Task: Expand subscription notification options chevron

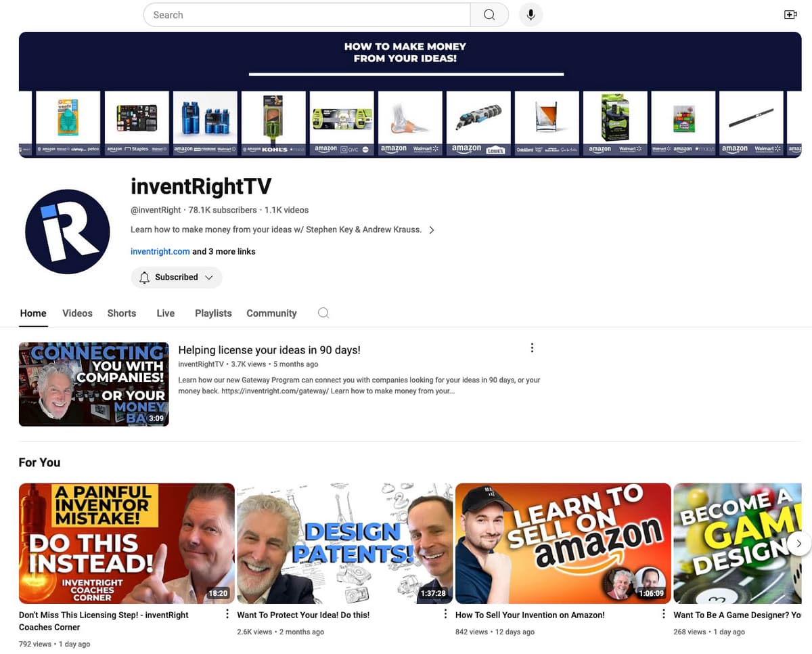Action: [x=210, y=277]
